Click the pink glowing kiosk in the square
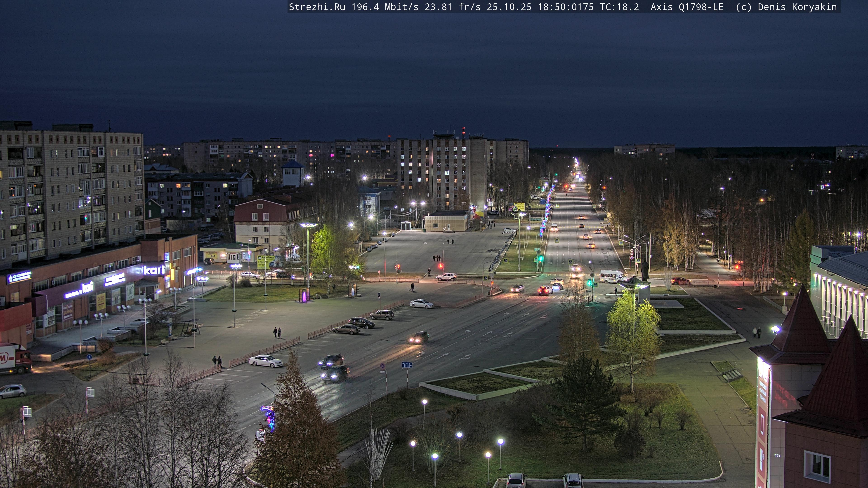 [305, 296]
